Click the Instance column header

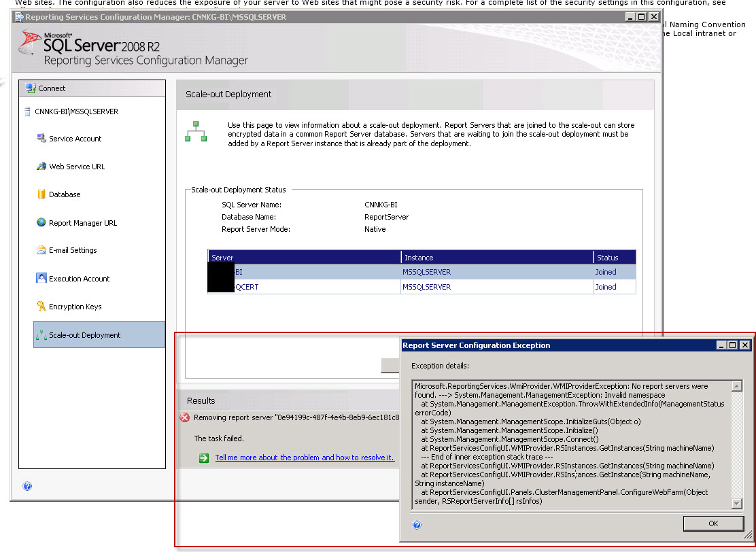[x=497, y=258]
